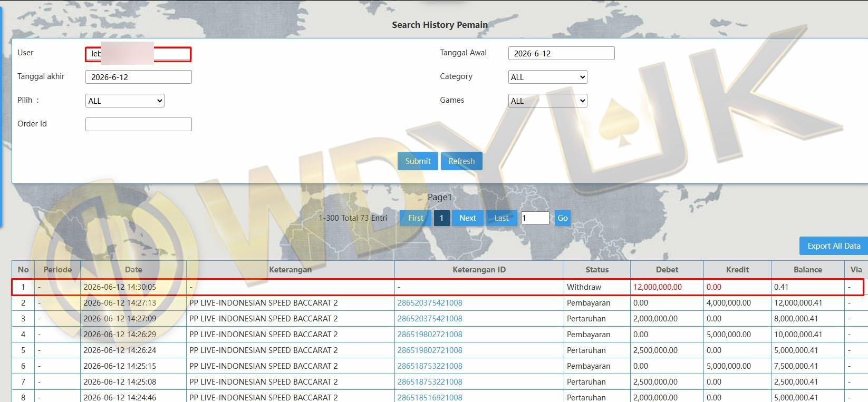Click the Via column header

click(856, 270)
